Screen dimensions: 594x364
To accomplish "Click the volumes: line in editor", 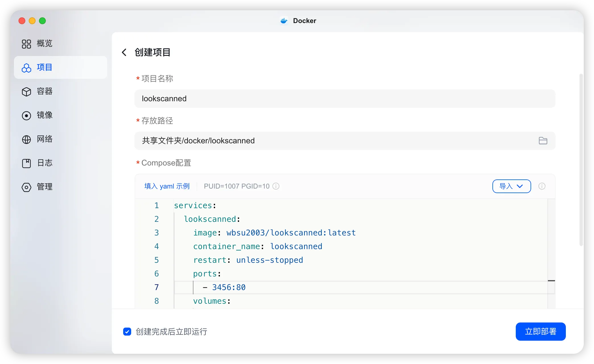I will pos(212,301).
